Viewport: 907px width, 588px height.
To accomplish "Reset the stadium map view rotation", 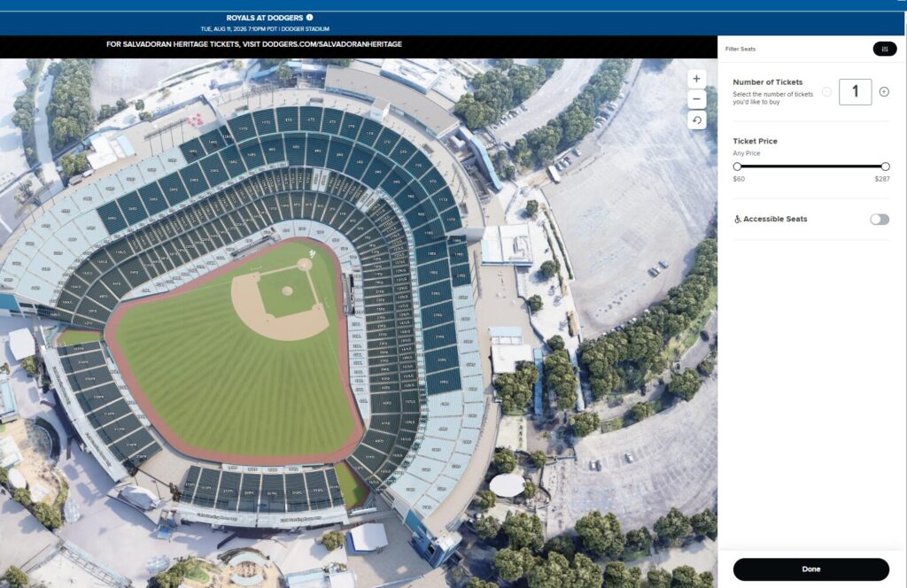I will pyautogui.click(x=696, y=120).
